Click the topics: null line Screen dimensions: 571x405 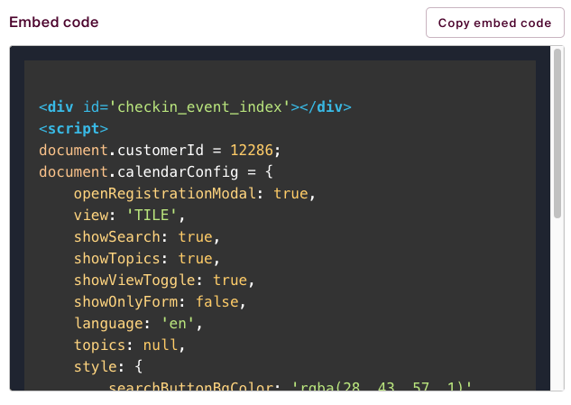coord(129,345)
